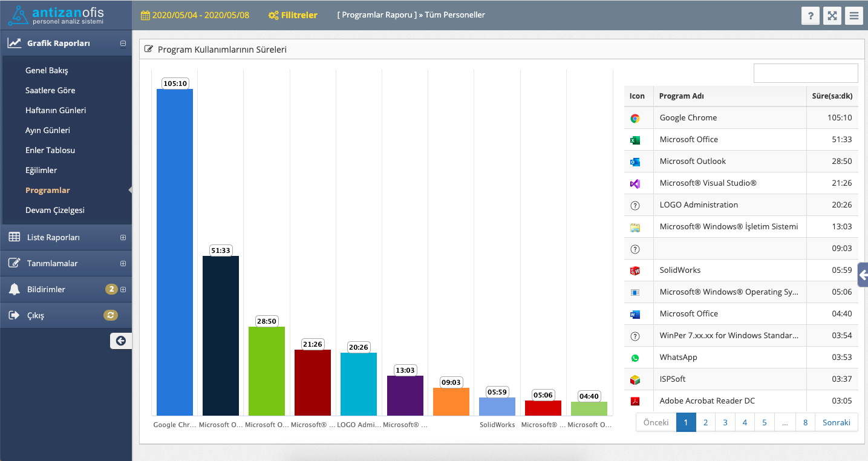Click the Outlook icon in the table
This screenshot has height=461, width=868.
pos(635,162)
